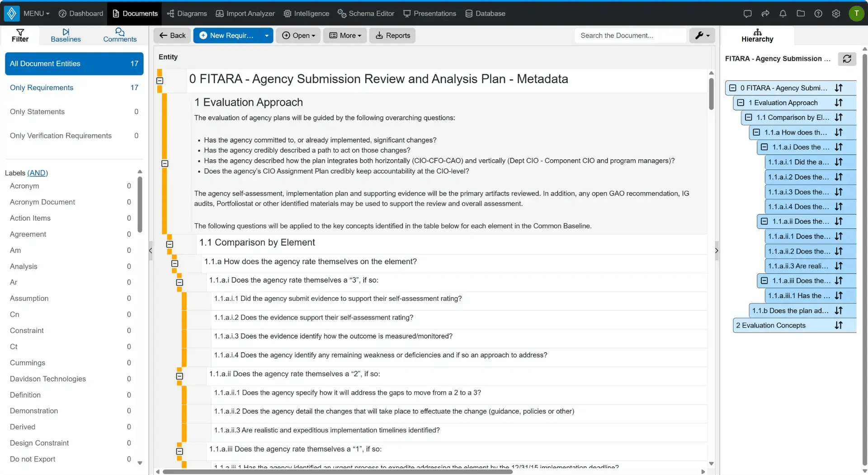This screenshot has width=868, height=475.
Task: Click the move arrows for 2 Evaluation Concepts
Action: (x=839, y=325)
